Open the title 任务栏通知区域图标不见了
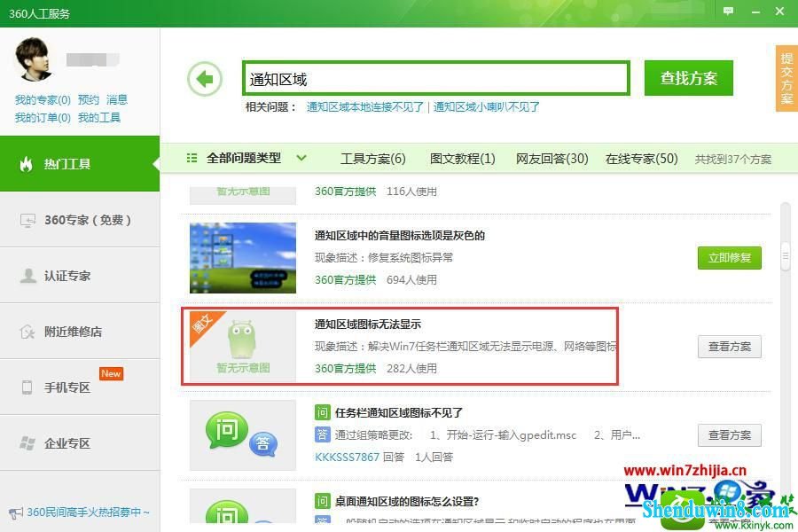 point(398,413)
